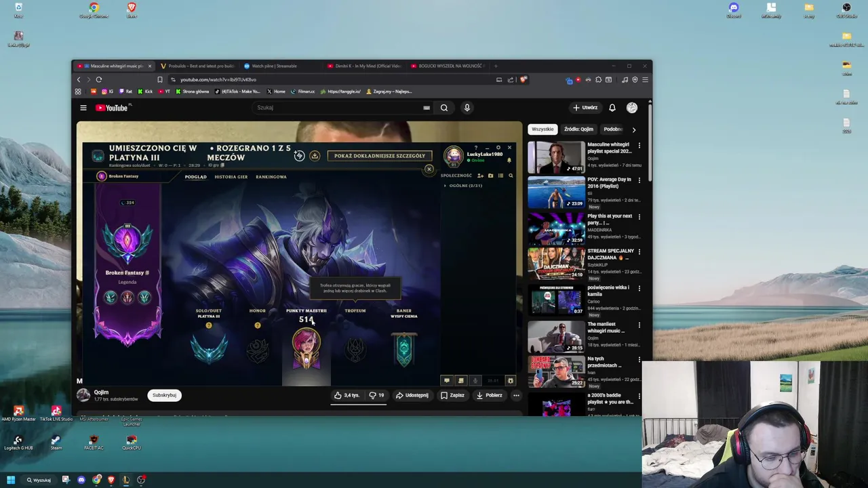Open options for poświęcenie witka i kamila
868x488 pixels.
pyautogui.click(x=639, y=289)
